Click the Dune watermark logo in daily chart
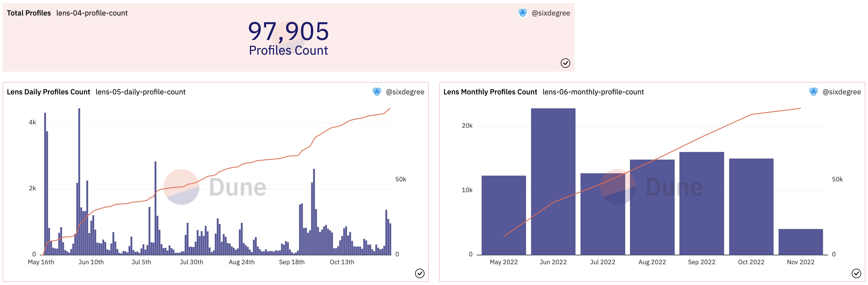The height and width of the screenshot is (285, 868). (x=215, y=187)
